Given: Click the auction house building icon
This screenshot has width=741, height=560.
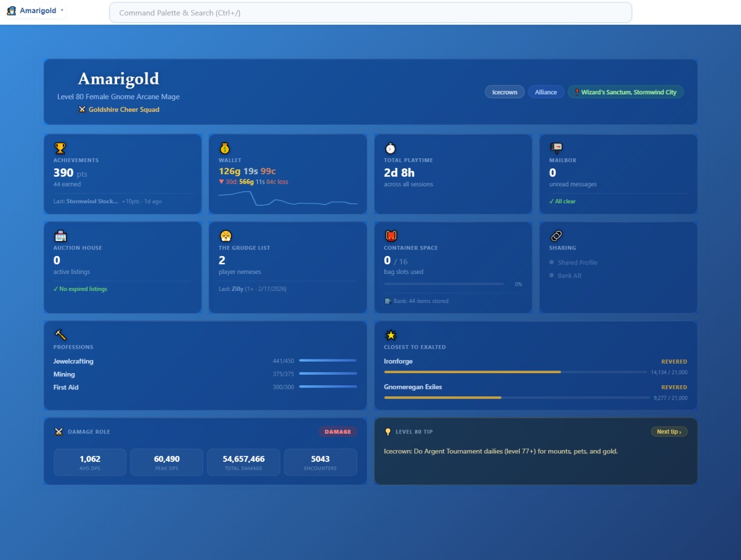Looking at the screenshot, I should click(x=60, y=235).
